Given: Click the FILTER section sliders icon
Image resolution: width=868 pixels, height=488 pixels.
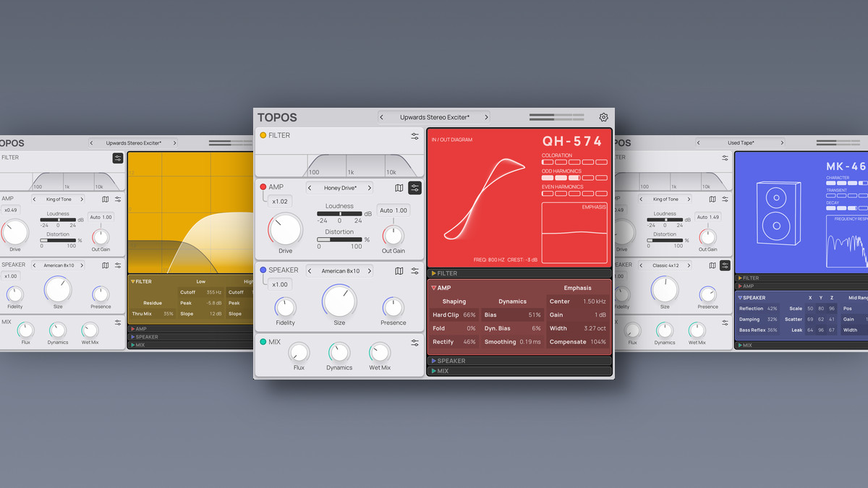Looking at the screenshot, I should pos(414,135).
